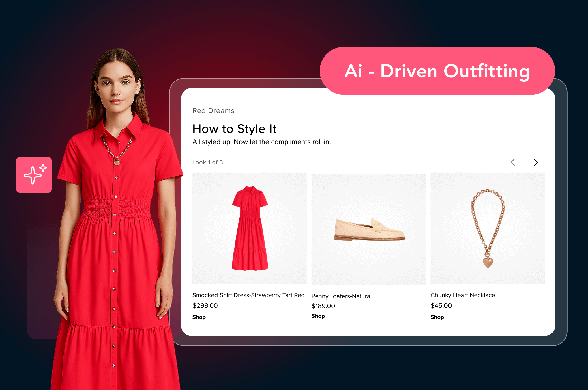588x390 pixels.
Task: Click the Look 1 of 3 indicator
Action: tap(207, 162)
